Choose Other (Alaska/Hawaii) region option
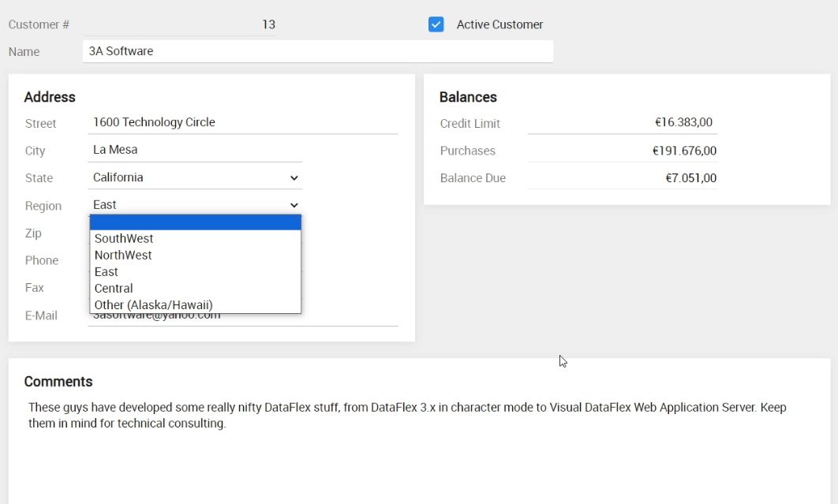This screenshot has height=504, width=838. (x=154, y=304)
